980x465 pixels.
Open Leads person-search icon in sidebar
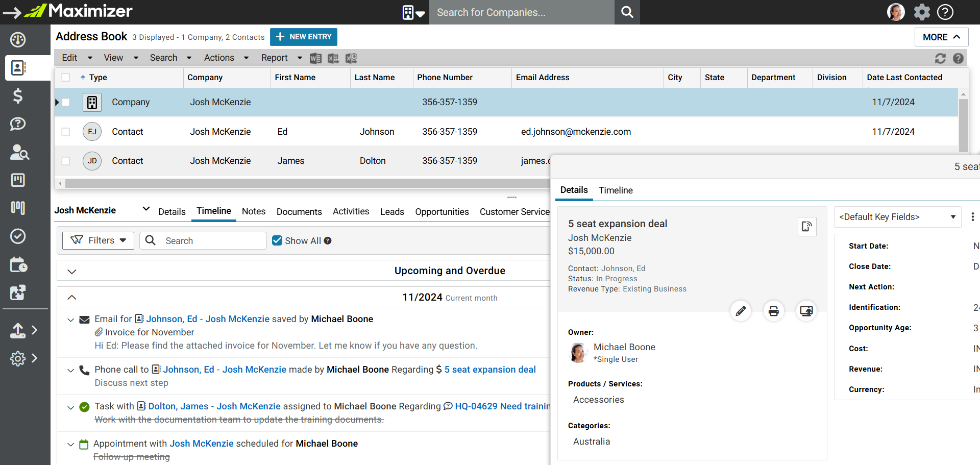point(19,152)
